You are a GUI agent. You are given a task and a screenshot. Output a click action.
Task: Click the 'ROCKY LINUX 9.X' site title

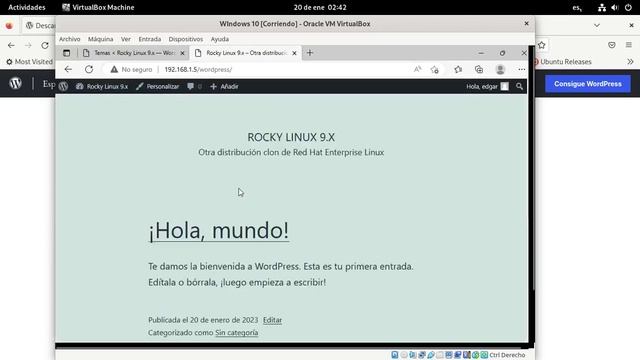click(291, 137)
